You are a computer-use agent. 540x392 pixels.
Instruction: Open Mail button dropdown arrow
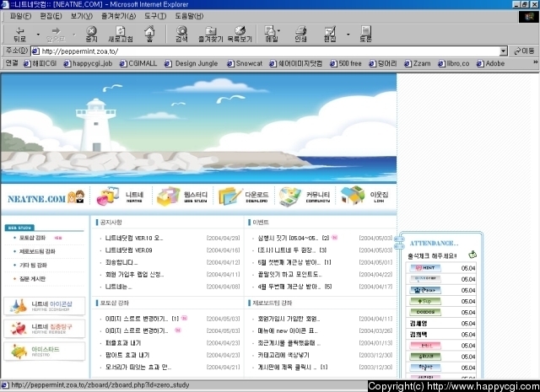(x=279, y=30)
